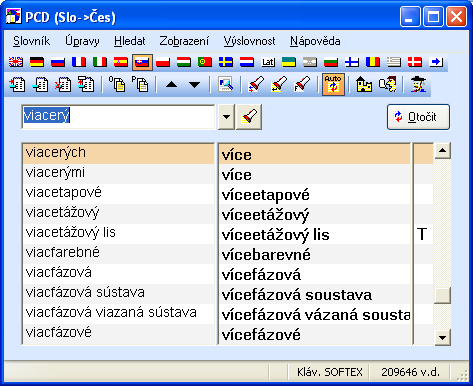
Task: Click the copy icon marked 'O'
Action: pyautogui.click(x=117, y=84)
